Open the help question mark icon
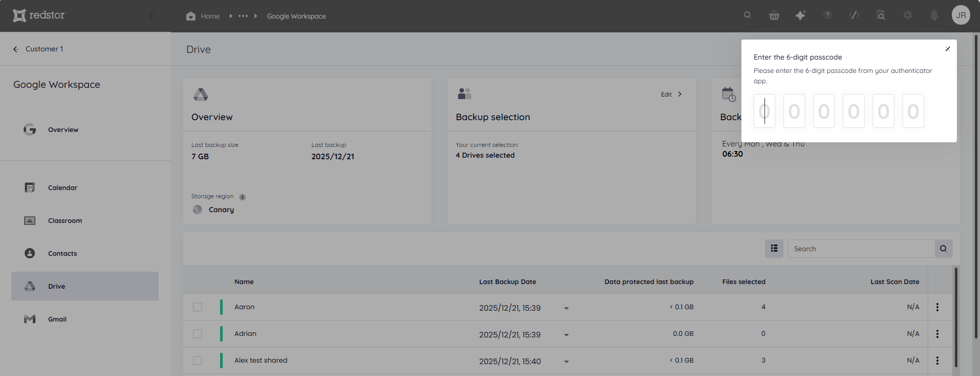980x376 pixels. point(828,15)
